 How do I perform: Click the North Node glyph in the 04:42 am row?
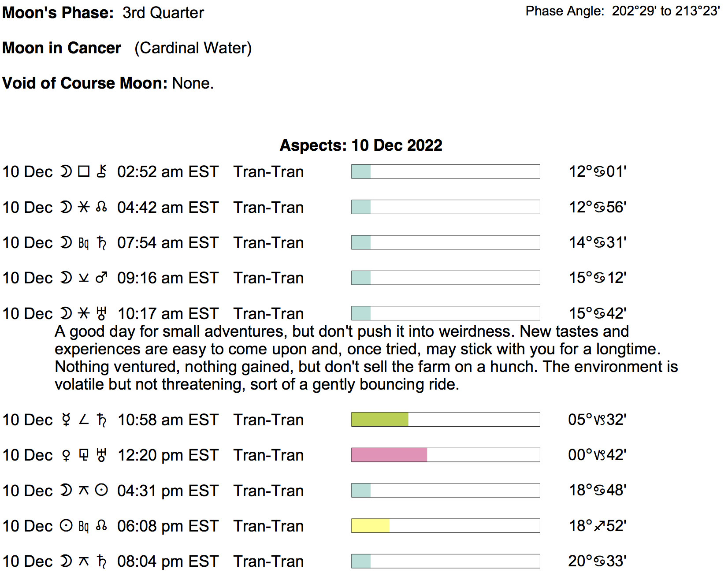coord(101,207)
